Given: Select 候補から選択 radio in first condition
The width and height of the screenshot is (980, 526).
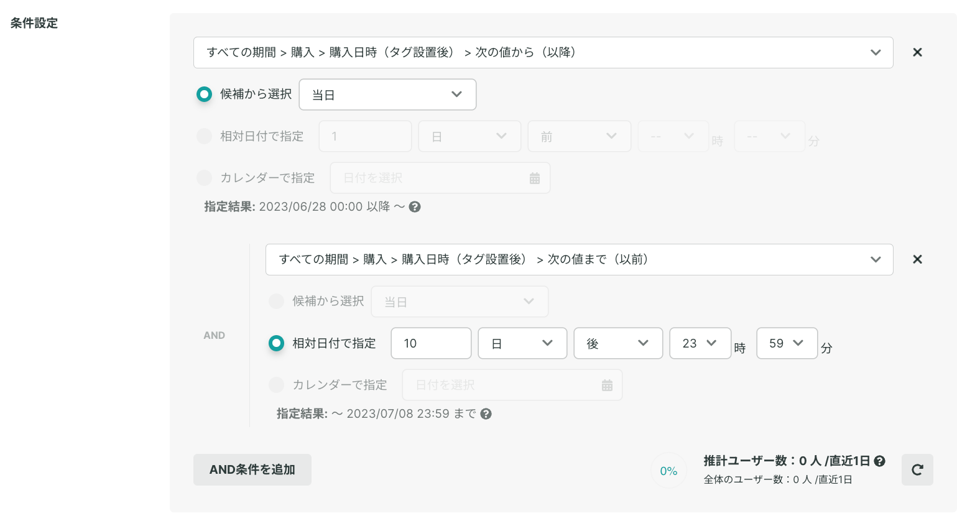Looking at the screenshot, I should (205, 94).
